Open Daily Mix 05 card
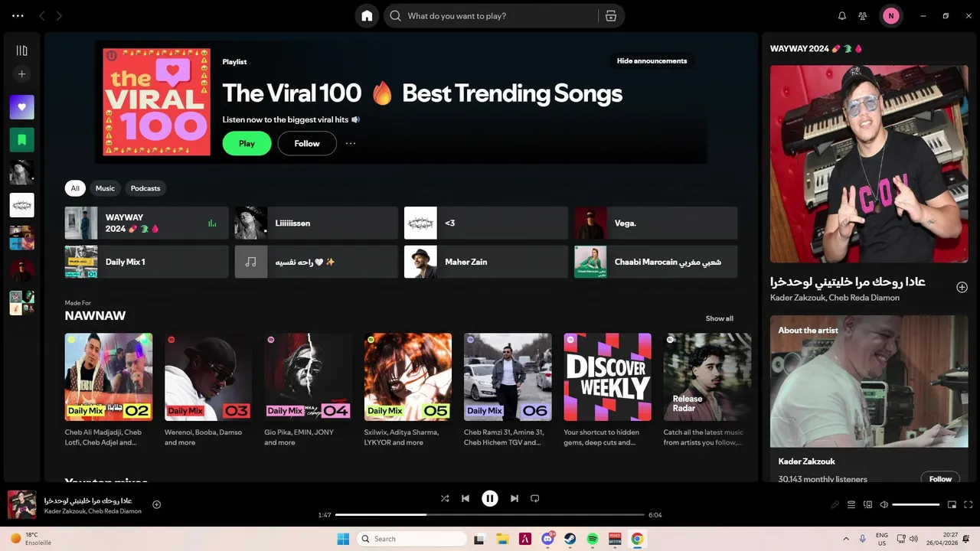This screenshot has width=980, height=551. [x=408, y=390]
